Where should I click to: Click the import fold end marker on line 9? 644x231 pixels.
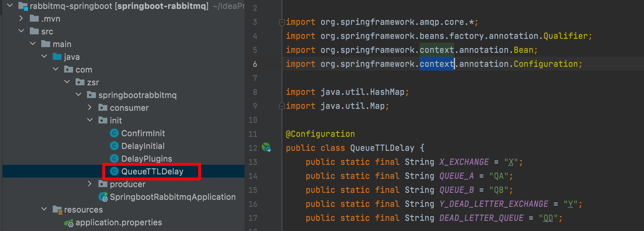point(282,105)
